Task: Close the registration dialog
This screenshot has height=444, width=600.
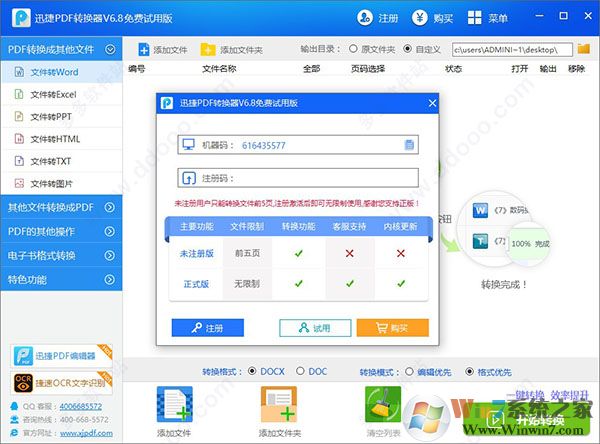Action: (x=432, y=103)
